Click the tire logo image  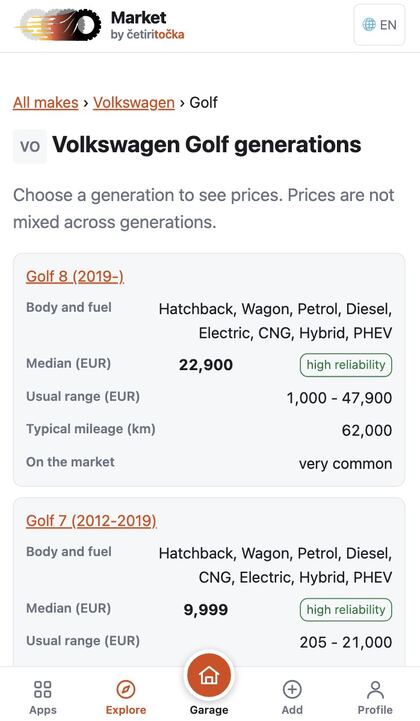[x=58, y=25]
